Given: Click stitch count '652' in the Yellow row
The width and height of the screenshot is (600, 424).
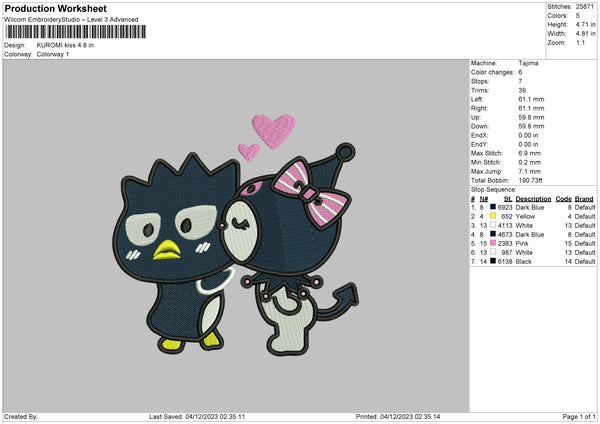Looking at the screenshot, I should coord(507,217).
